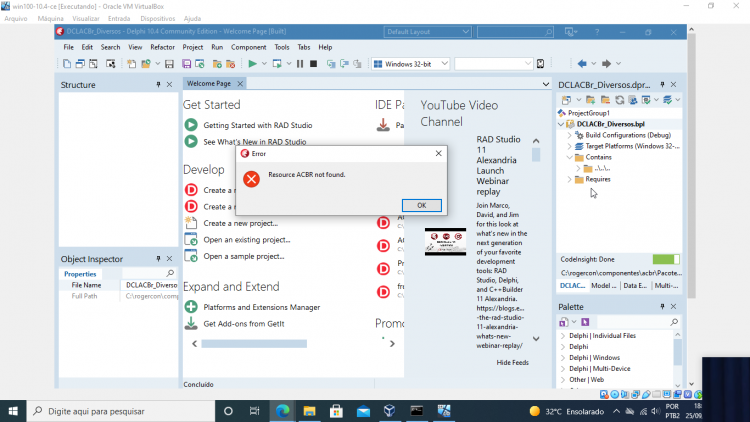Toggle the Palette panel pin

point(662,307)
